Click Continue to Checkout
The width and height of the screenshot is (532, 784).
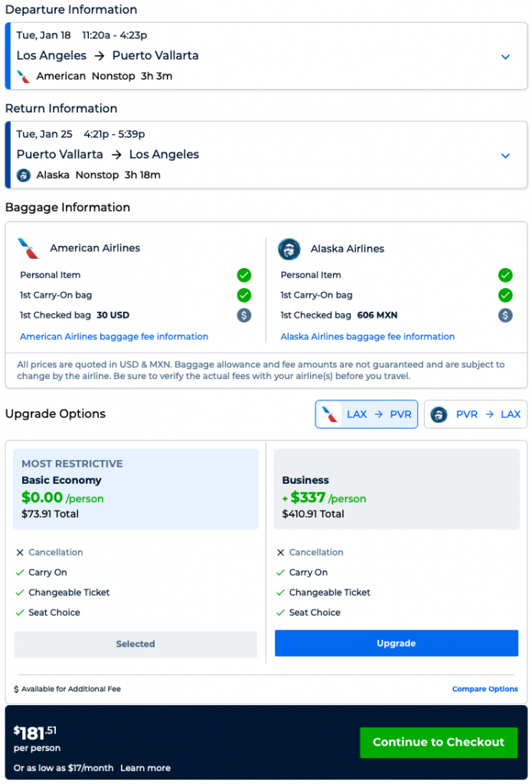point(439,743)
